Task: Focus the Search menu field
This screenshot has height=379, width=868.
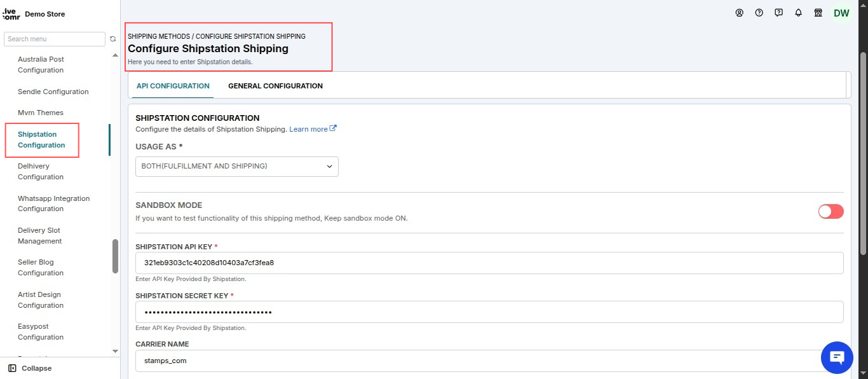Action: pos(55,39)
